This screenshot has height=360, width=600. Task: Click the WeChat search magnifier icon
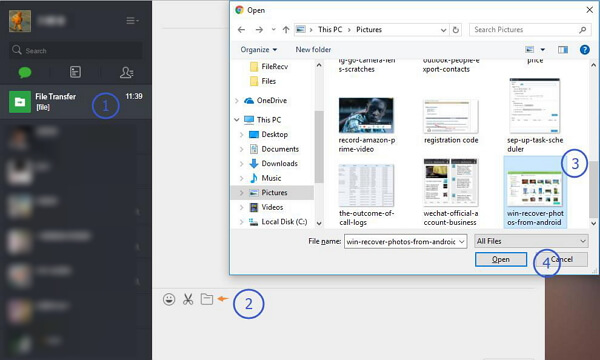(16, 50)
